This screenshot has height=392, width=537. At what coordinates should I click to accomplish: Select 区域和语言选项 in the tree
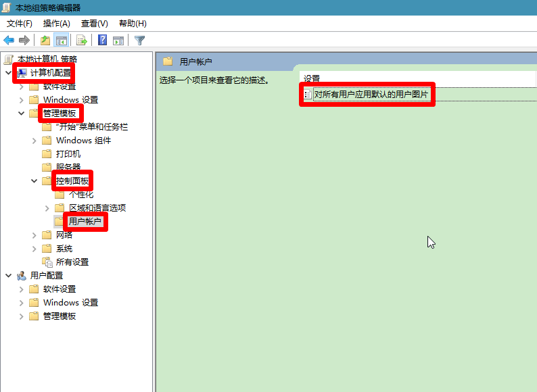click(97, 207)
